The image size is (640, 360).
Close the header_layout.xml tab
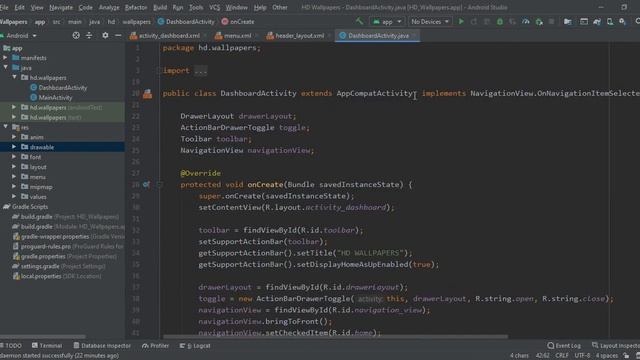point(329,36)
